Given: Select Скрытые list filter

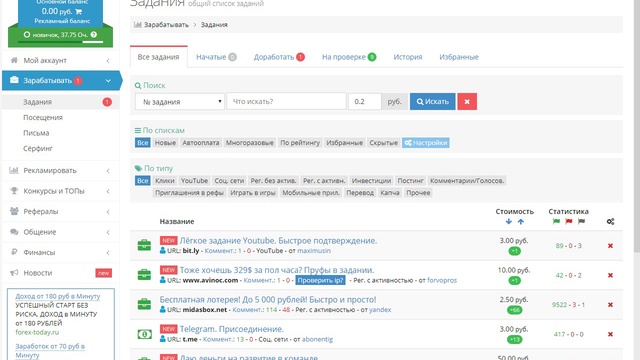Looking at the screenshot, I should coord(383,143).
